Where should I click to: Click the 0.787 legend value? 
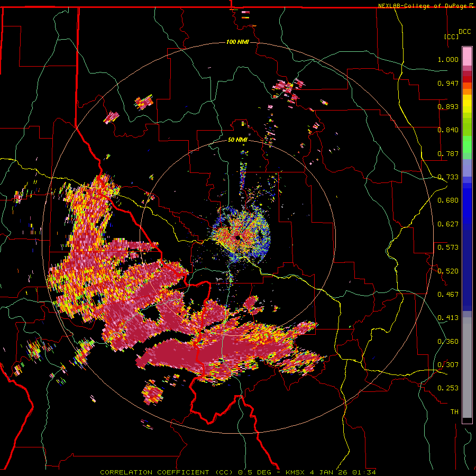point(448,153)
